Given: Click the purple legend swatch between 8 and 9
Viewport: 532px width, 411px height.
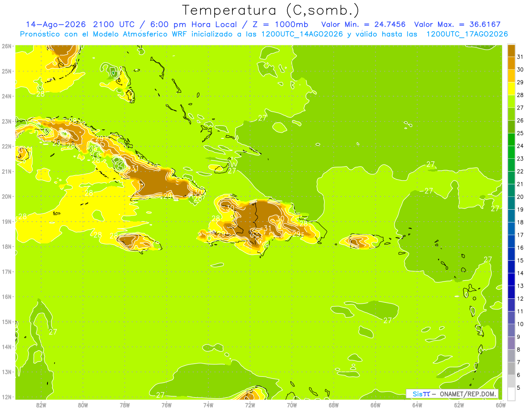Looking at the screenshot, I should [x=511, y=343].
